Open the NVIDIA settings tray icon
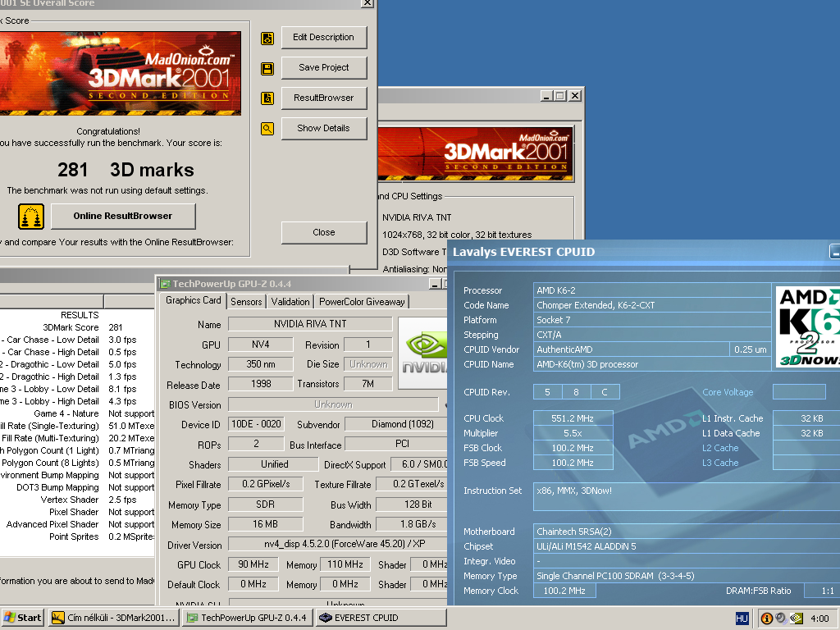 coord(797,619)
